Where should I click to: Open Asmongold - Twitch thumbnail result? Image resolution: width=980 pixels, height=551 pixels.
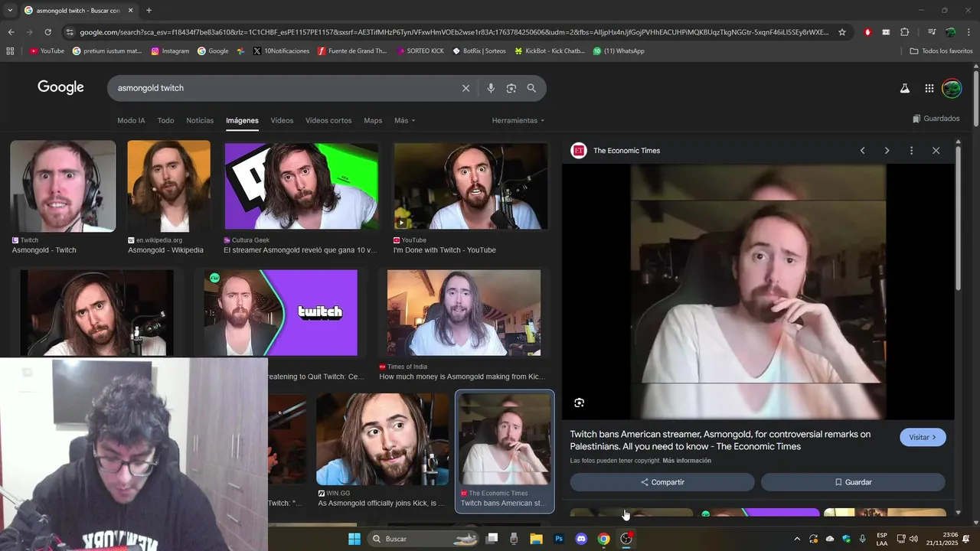click(63, 186)
